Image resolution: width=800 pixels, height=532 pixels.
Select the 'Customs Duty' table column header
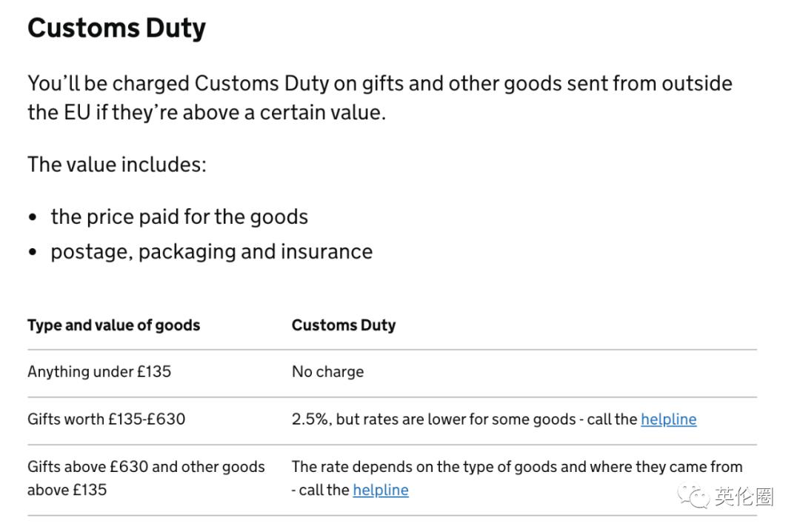coord(344,325)
